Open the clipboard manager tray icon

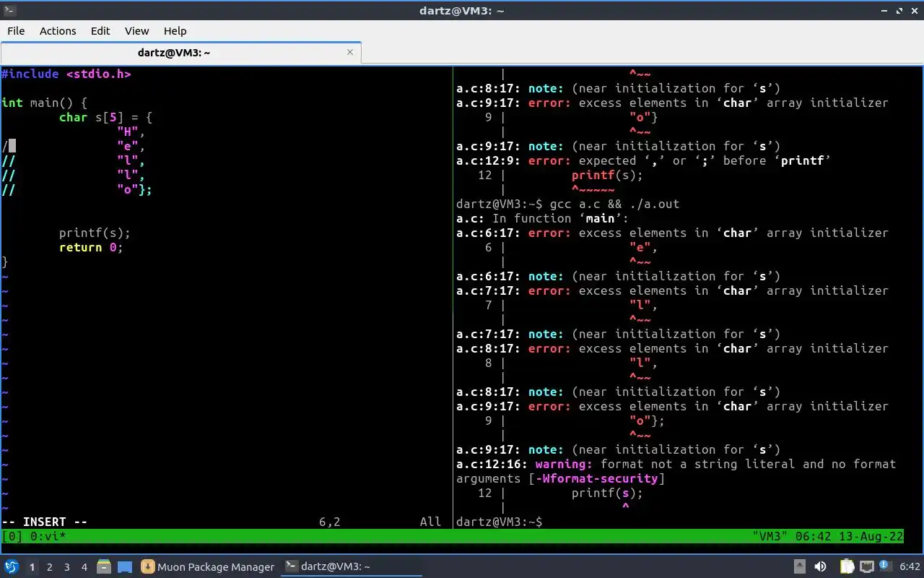[847, 566]
